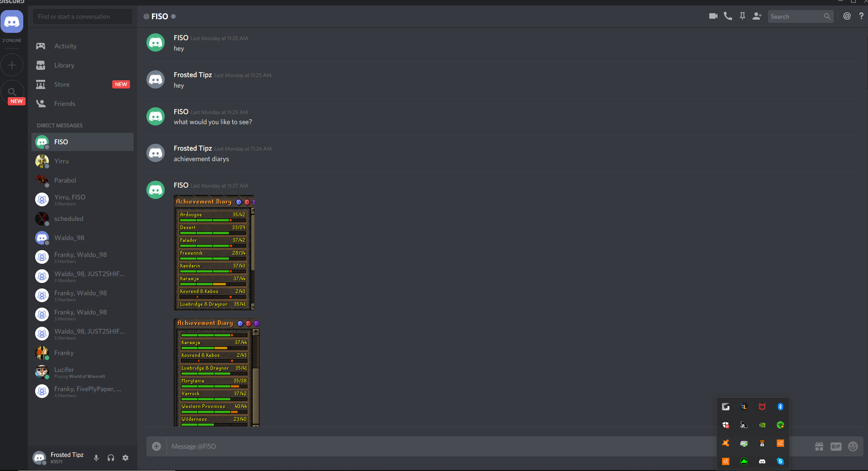Image resolution: width=868 pixels, height=471 pixels.
Task: Click the attach file plus button
Action: click(x=156, y=446)
